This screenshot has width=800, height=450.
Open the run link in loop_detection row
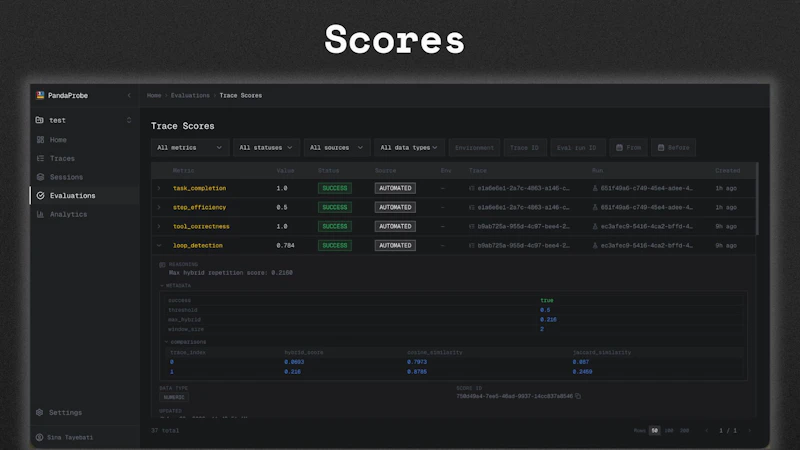(646, 245)
